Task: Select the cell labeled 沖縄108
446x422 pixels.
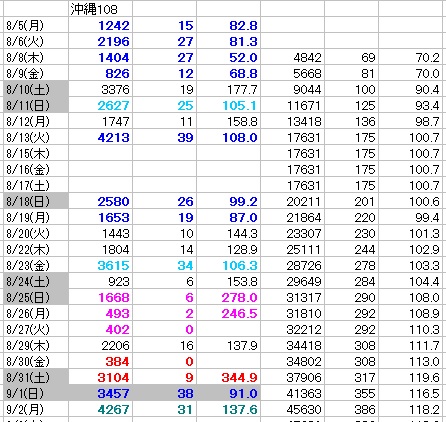Action: coord(100,9)
